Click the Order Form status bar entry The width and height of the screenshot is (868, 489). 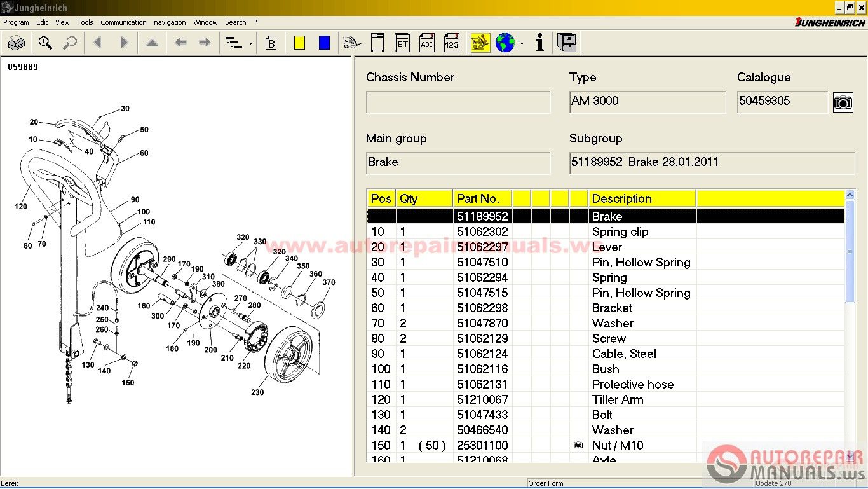[x=546, y=483]
